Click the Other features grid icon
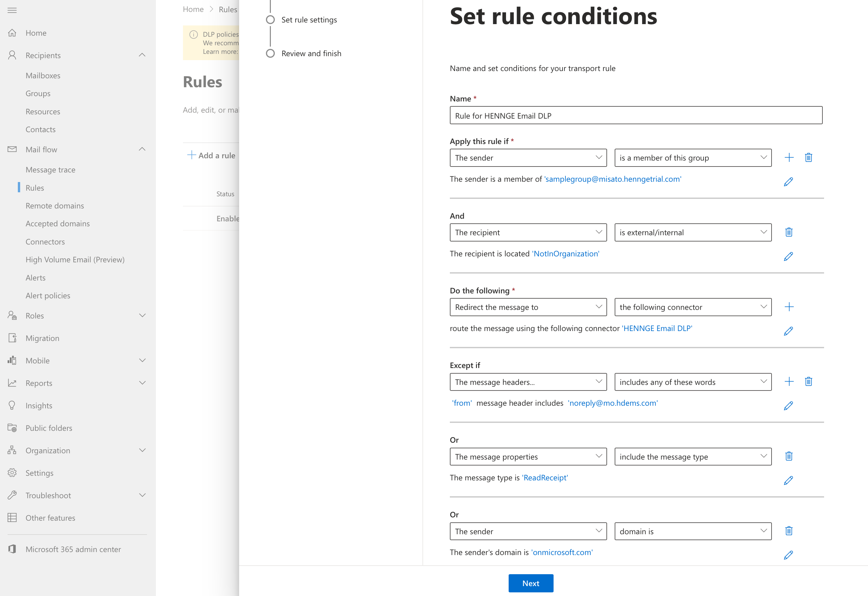Viewport: 868px width, 596px height. (x=12, y=517)
